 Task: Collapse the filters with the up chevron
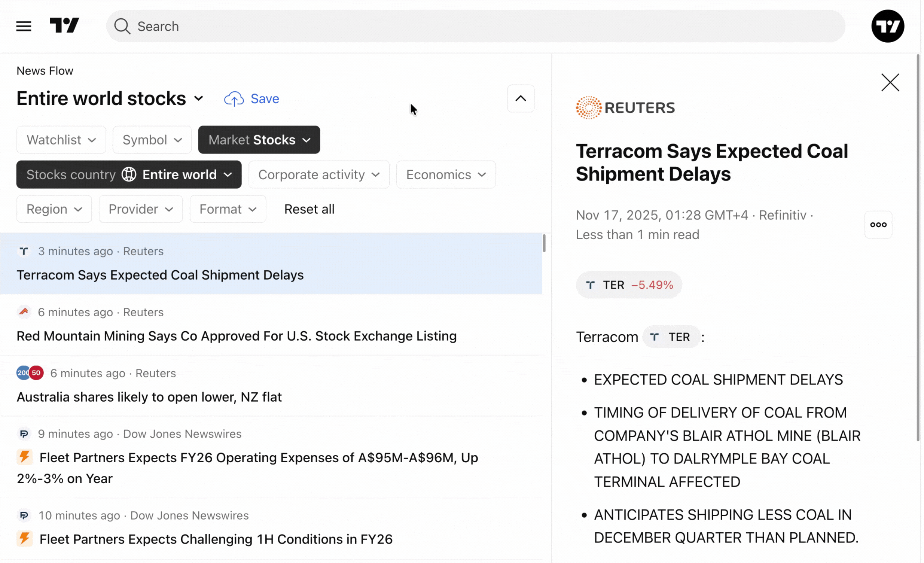pos(521,99)
